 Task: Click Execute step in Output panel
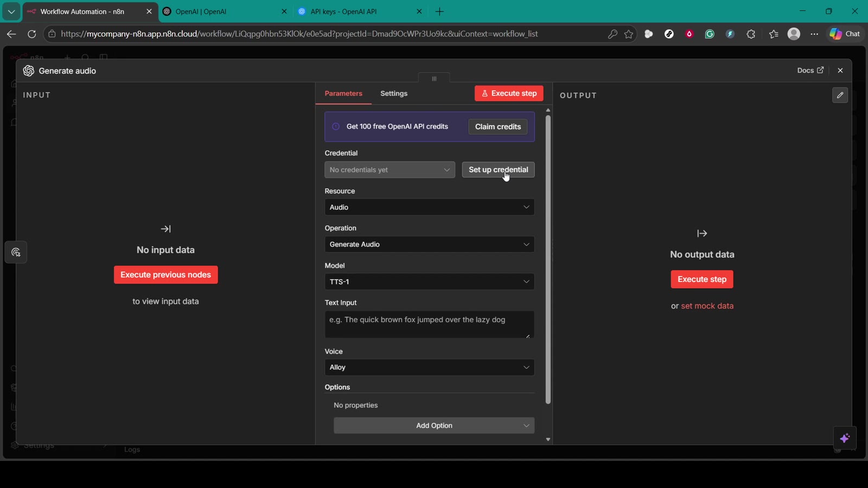[702, 279]
